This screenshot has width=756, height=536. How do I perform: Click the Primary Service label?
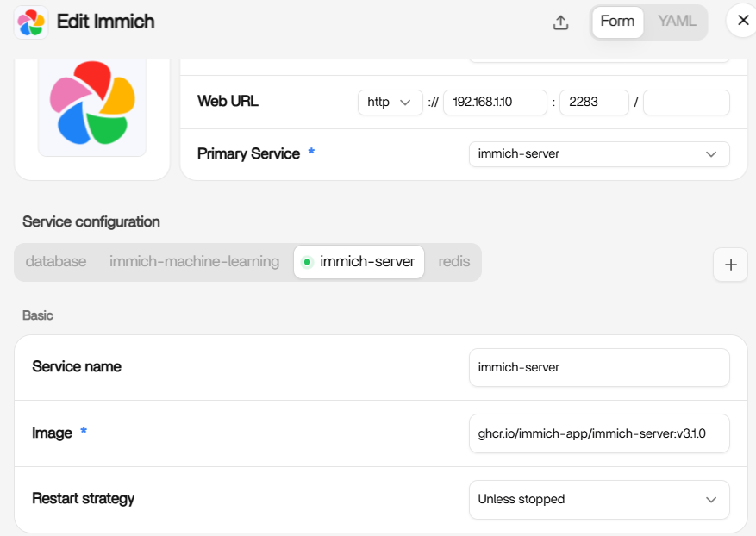(248, 153)
